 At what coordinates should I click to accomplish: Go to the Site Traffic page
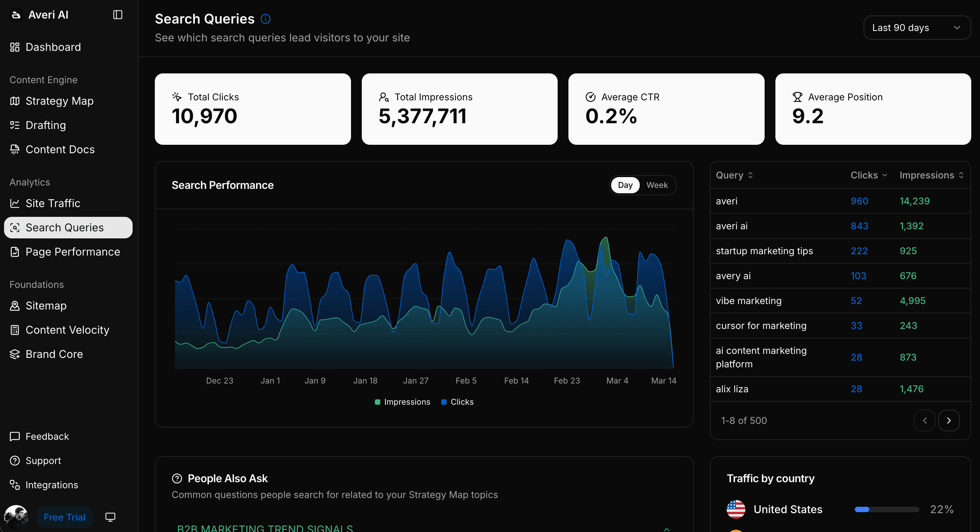point(53,203)
